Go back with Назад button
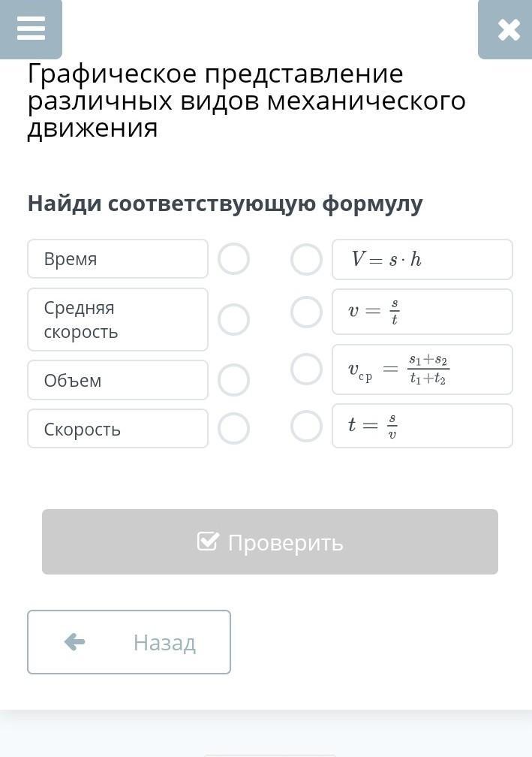This screenshot has width=532, height=757. pos(129,642)
